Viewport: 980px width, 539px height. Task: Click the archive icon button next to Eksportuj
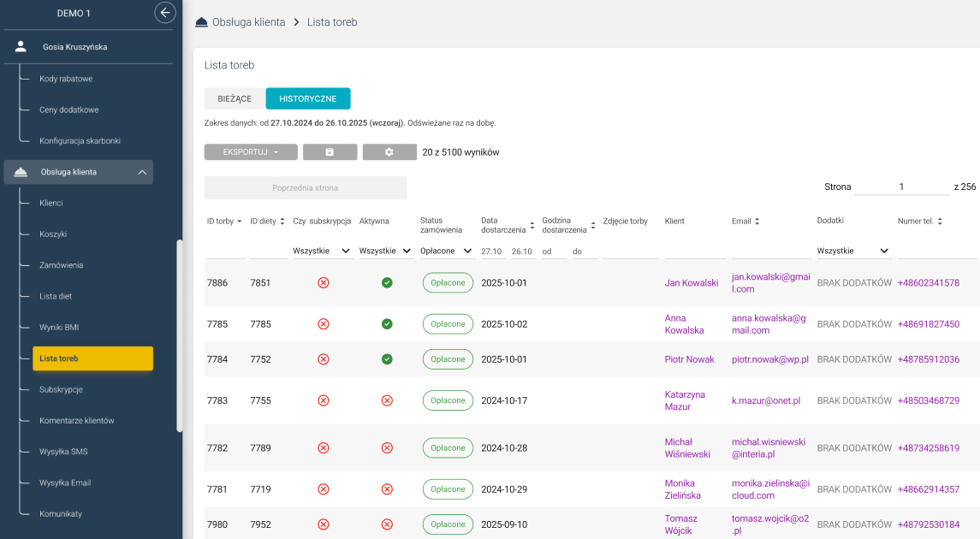click(x=330, y=152)
